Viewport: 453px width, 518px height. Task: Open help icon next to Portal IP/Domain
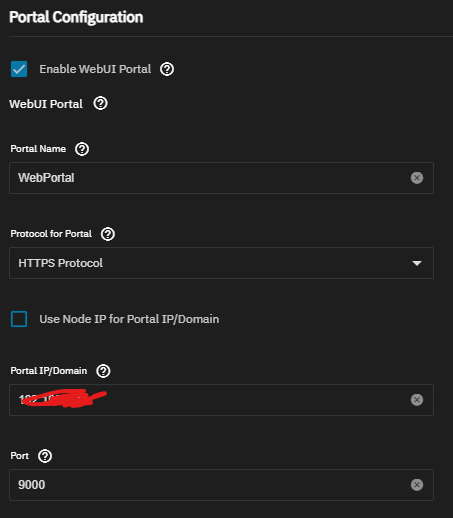(103, 371)
